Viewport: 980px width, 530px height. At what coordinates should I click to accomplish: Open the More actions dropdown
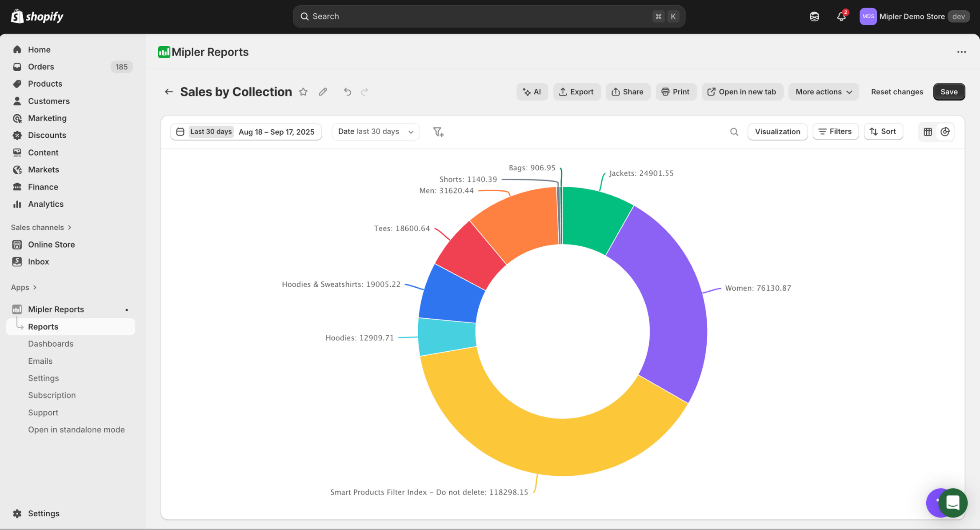[x=823, y=92]
